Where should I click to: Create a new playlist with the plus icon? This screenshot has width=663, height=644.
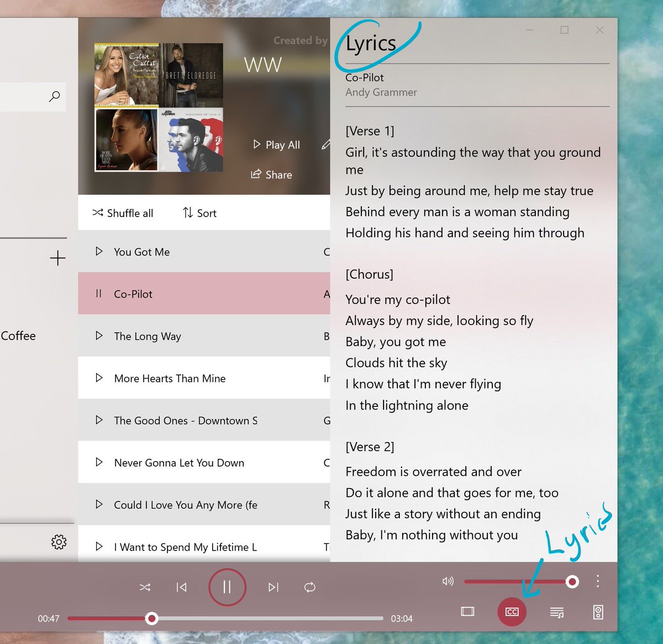click(57, 258)
